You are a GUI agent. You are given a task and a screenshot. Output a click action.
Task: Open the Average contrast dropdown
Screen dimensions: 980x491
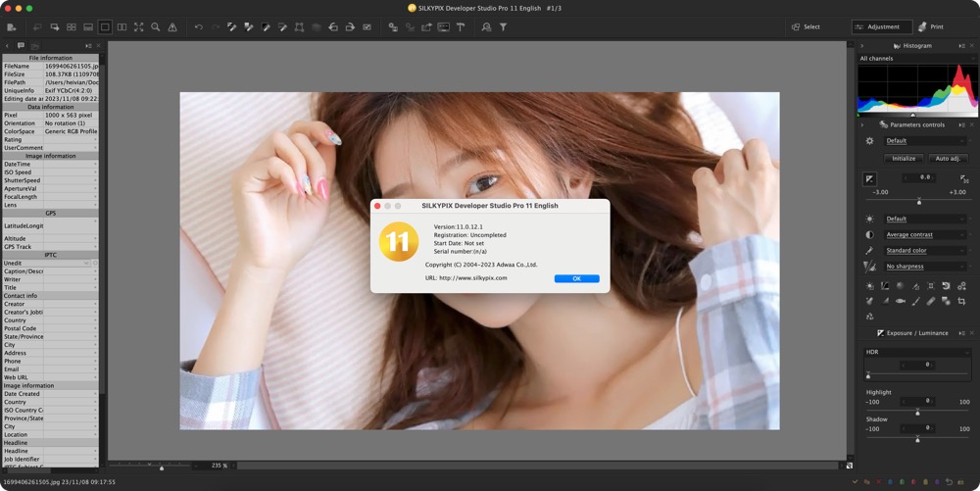(926, 235)
